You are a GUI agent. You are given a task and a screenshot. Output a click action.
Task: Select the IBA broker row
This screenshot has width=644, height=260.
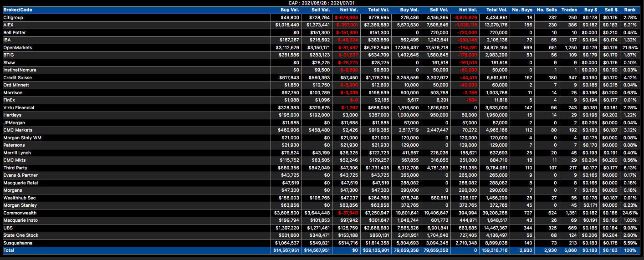(322, 40)
